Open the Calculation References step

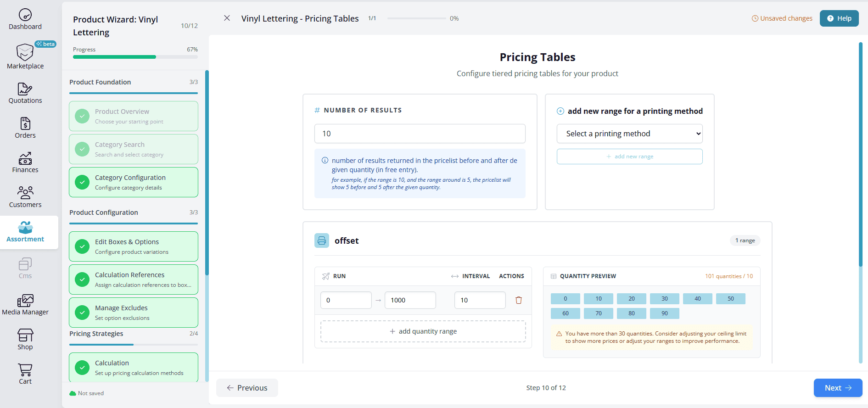point(134,279)
